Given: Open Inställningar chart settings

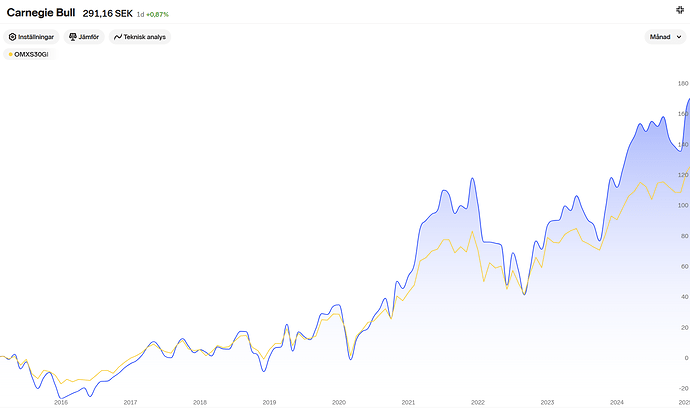Looking at the screenshot, I should [x=31, y=37].
